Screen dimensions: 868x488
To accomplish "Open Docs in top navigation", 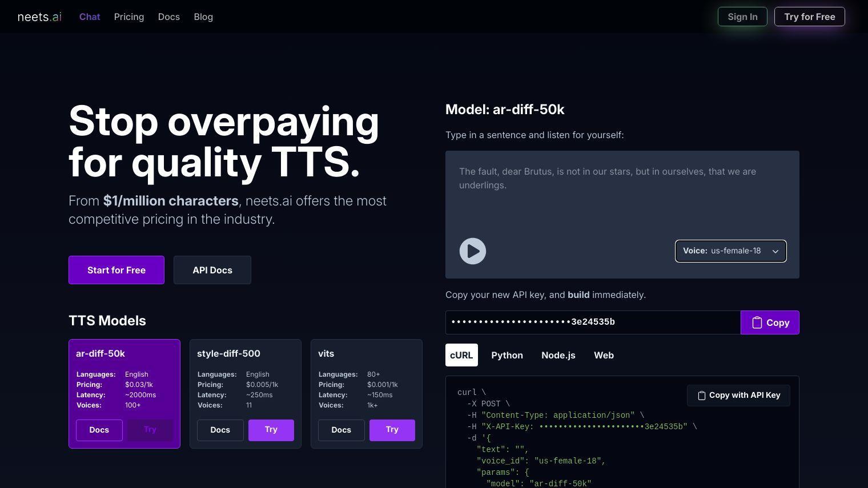I will [169, 17].
